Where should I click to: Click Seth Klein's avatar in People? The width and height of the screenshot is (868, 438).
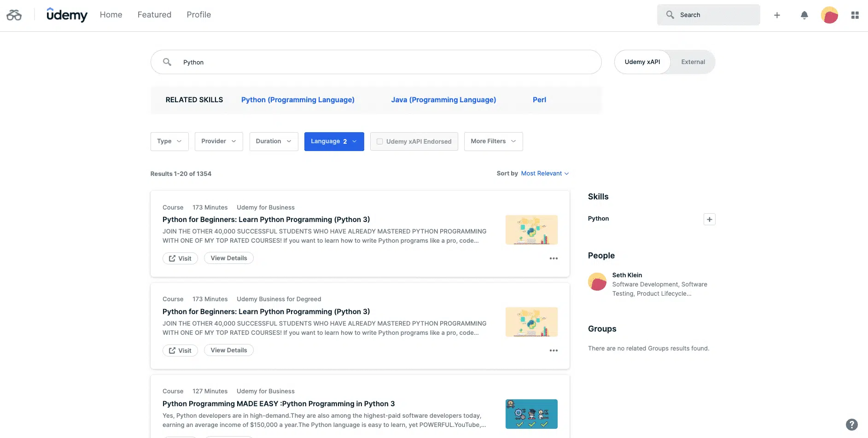click(597, 282)
